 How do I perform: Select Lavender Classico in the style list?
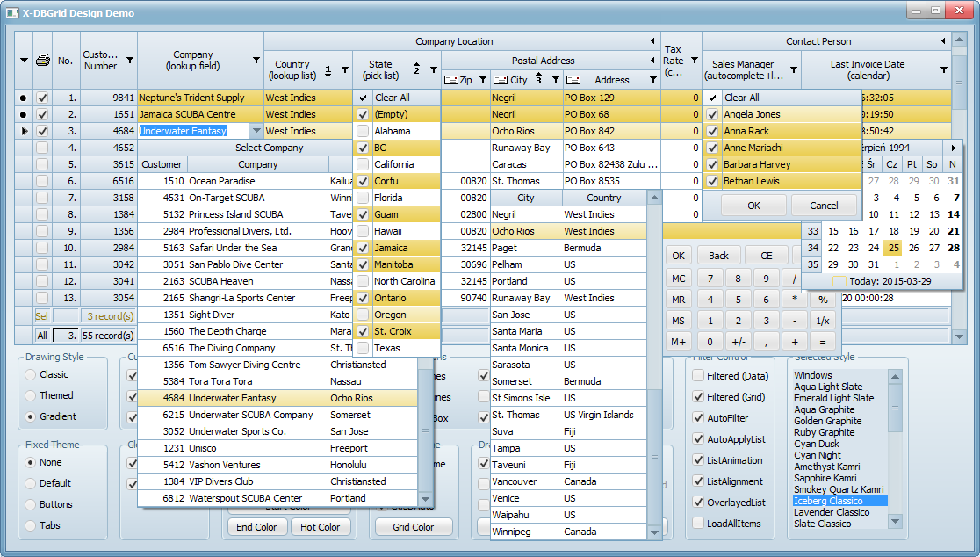832,512
